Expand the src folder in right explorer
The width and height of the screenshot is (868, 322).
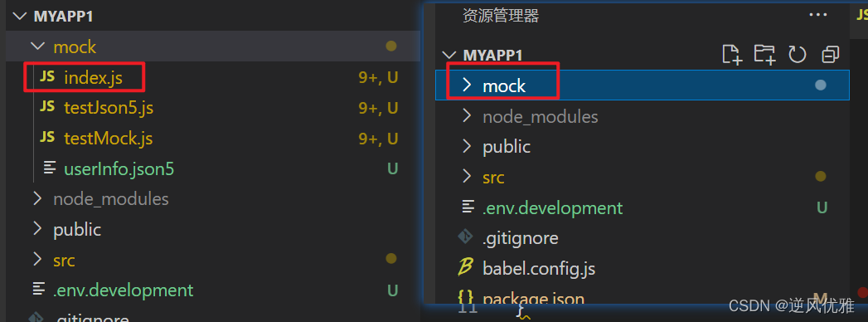point(467,177)
